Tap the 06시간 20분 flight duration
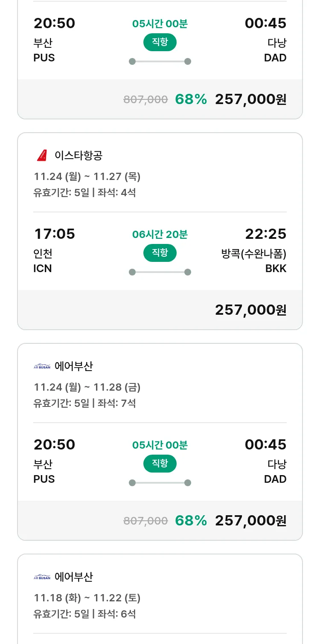 click(x=160, y=235)
